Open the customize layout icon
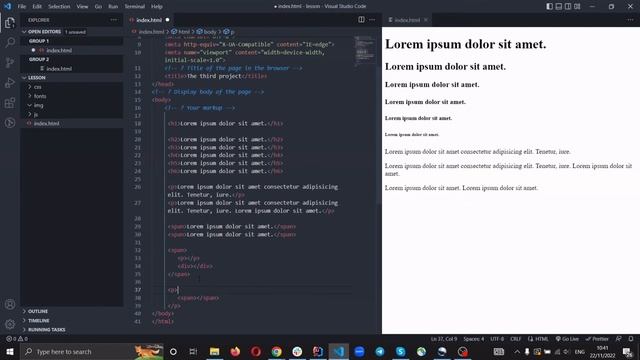640x360 pixels. (x=577, y=6)
